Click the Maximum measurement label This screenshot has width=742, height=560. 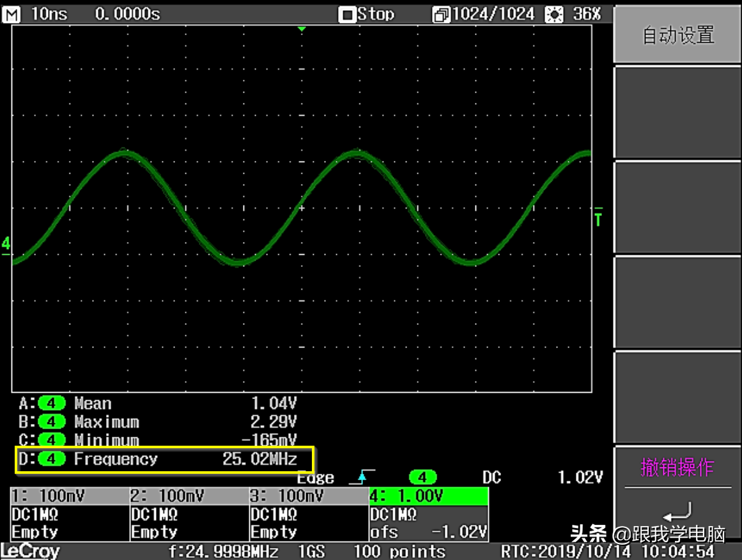click(x=107, y=421)
